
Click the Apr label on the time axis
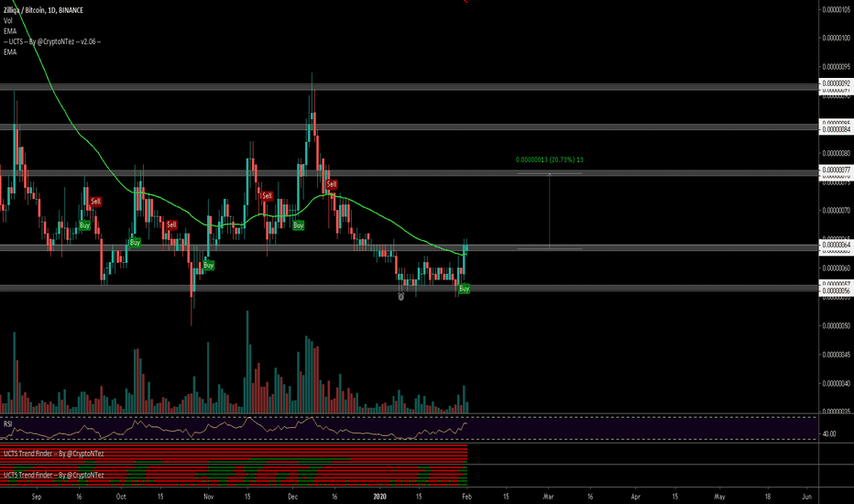636,497
